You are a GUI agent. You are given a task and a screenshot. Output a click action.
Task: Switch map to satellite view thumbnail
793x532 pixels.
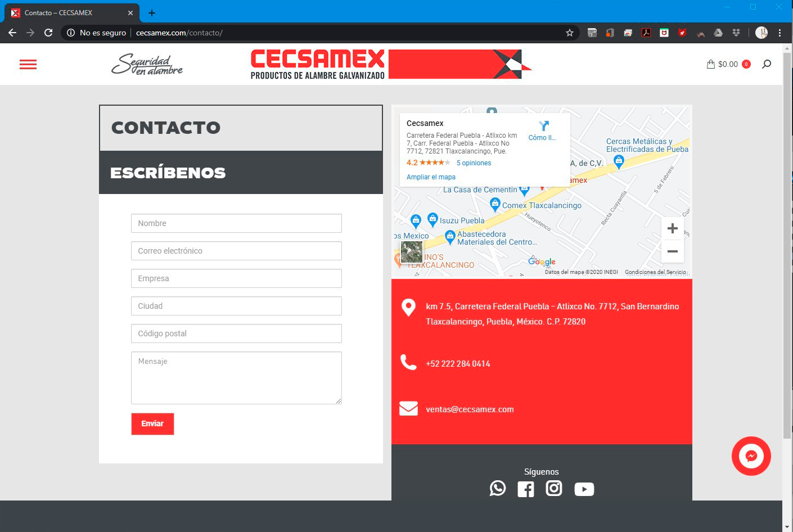[x=412, y=252]
